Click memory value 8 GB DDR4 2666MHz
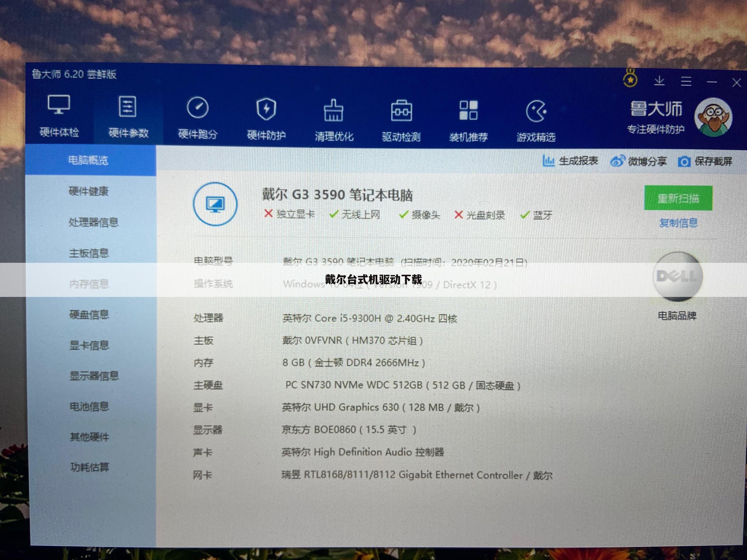 [x=354, y=363]
